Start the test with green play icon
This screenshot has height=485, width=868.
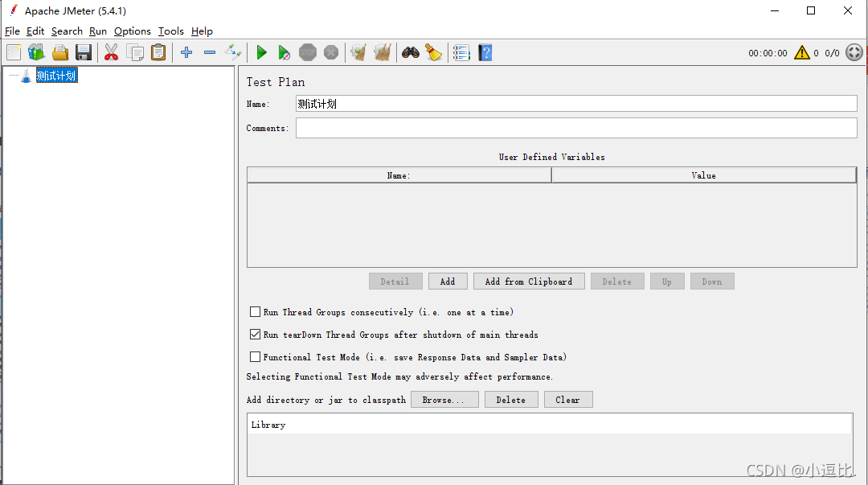(x=262, y=52)
